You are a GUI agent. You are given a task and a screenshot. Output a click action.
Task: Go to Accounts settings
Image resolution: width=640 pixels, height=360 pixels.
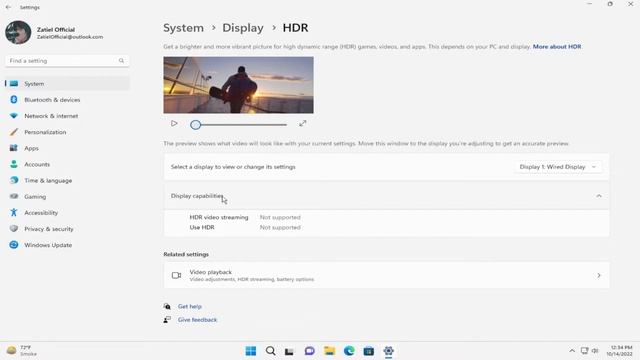click(67, 164)
